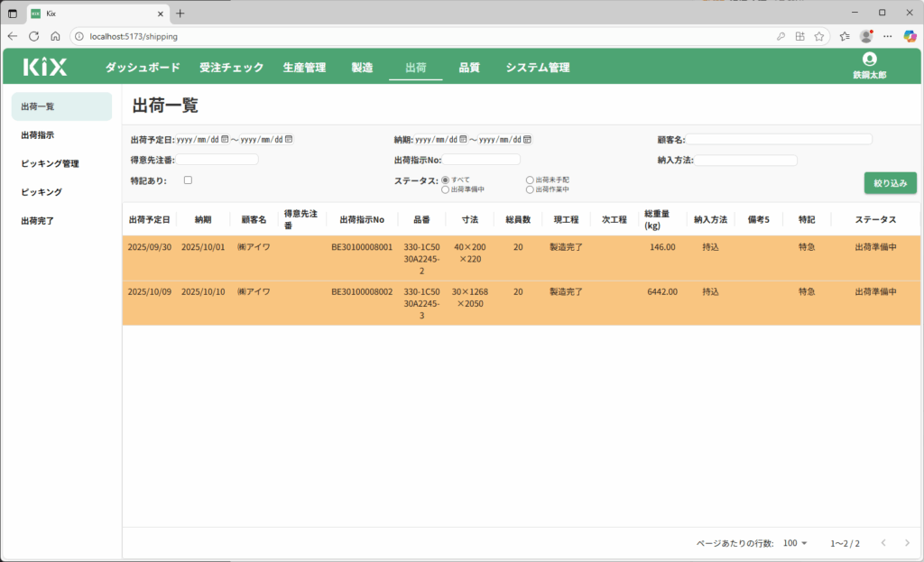Open ピッキング管理 in the sidebar
Image resolution: width=924 pixels, height=562 pixels.
point(51,163)
